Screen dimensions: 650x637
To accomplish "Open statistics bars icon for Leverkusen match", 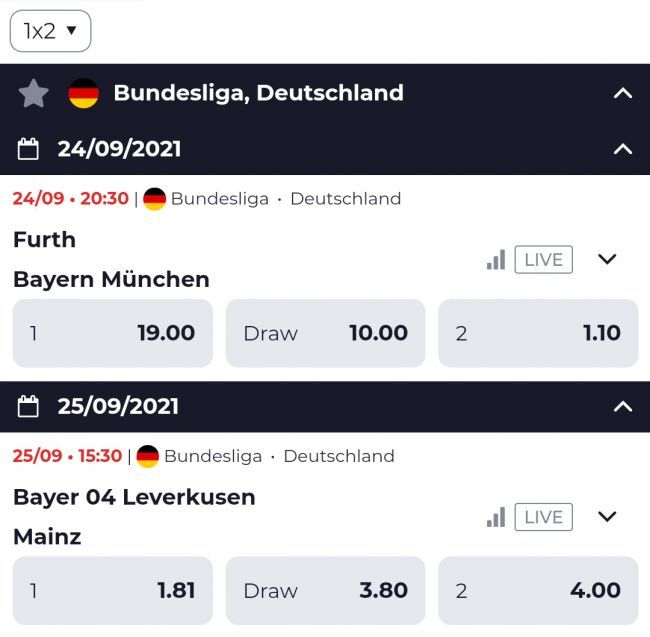I will [495, 517].
